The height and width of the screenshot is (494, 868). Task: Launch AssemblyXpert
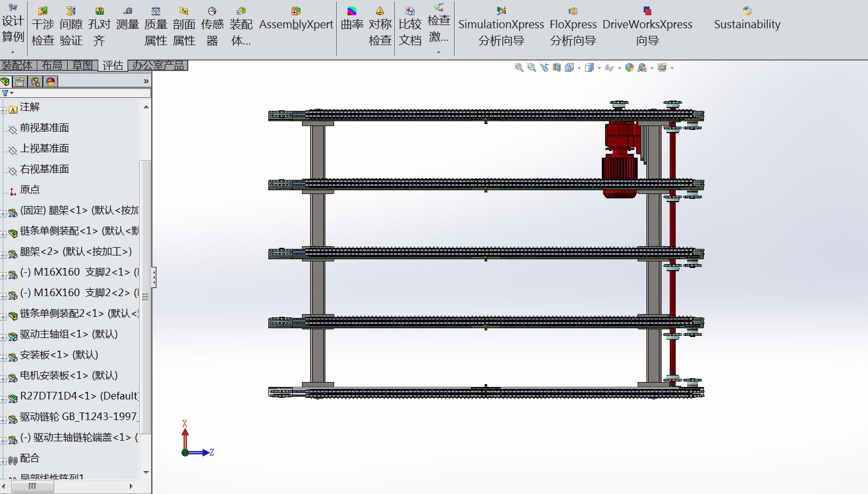[296, 18]
